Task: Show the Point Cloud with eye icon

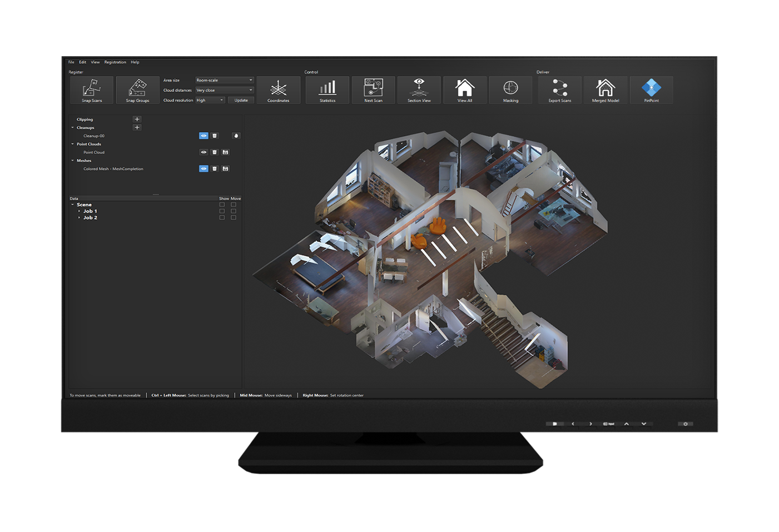Action: click(204, 152)
